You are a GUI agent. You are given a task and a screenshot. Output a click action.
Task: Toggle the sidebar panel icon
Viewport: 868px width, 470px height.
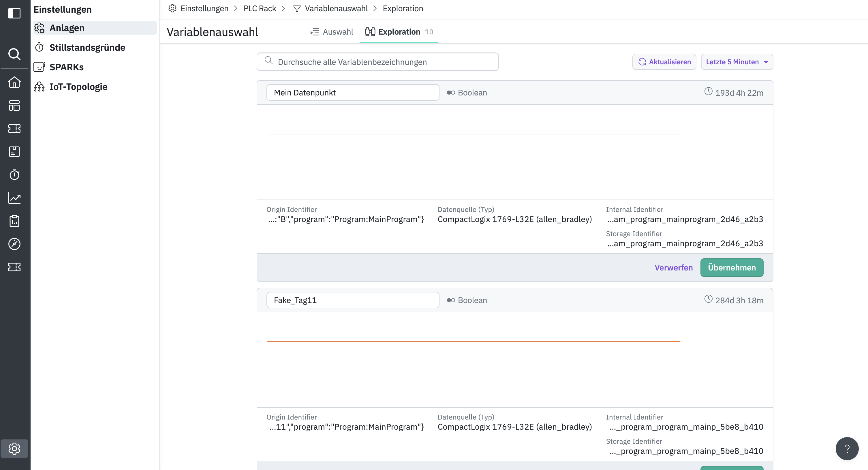click(x=14, y=13)
